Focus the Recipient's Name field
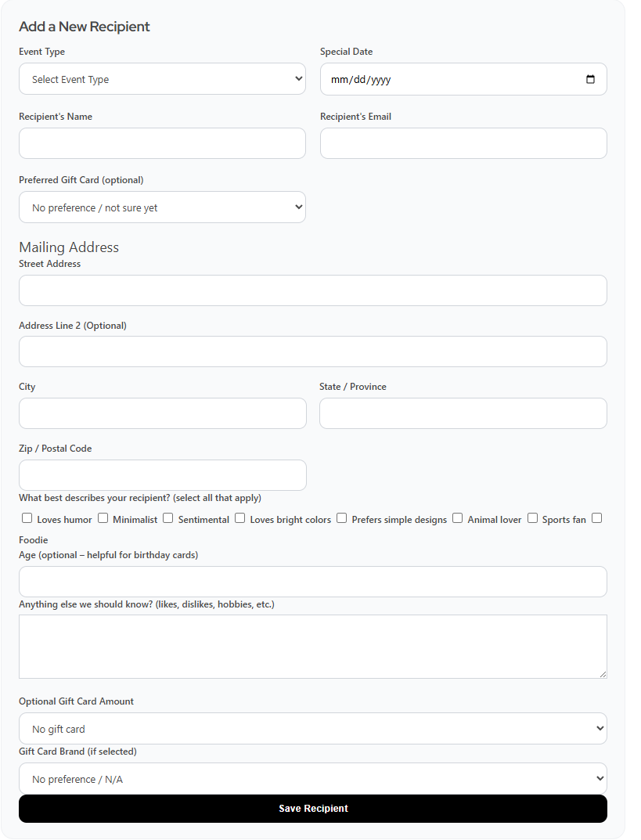Screen dimensions: 641x840 162,143
